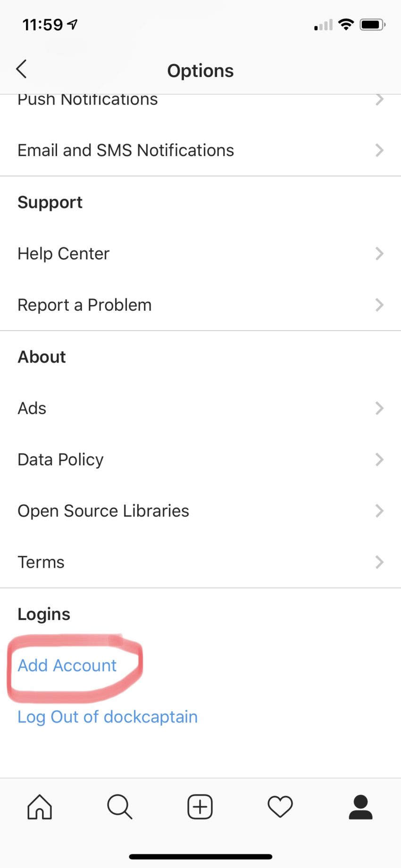Tap the New Post plus icon
The width and height of the screenshot is (401, 868).
[x=200, y=807]
